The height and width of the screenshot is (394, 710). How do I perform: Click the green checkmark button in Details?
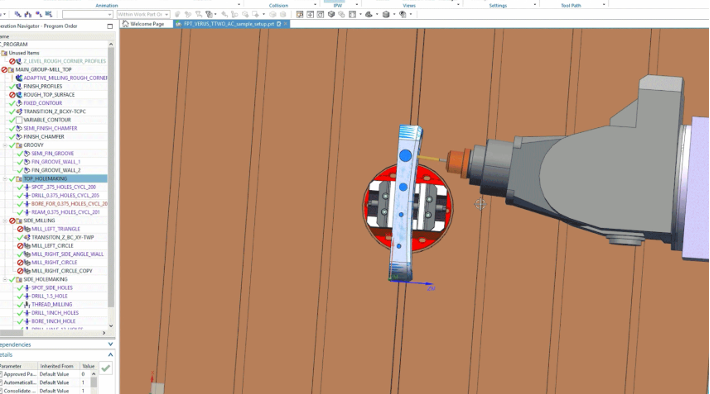106,368
